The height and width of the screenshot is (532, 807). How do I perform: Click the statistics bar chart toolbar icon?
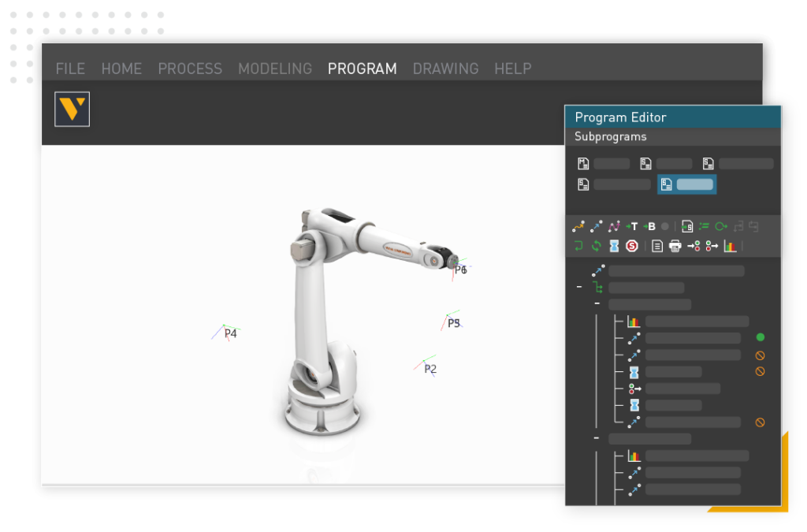point(730,246)
